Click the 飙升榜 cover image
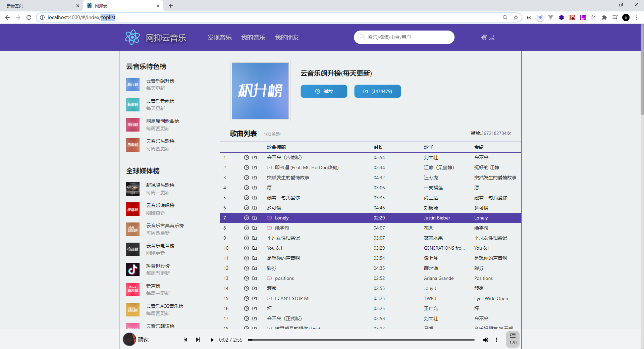The image size is (644, 349). [260, 91]
